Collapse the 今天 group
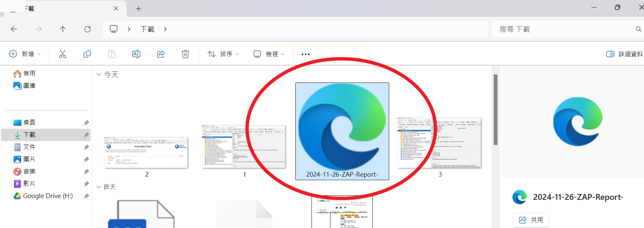644x228 pixels. 99,74
